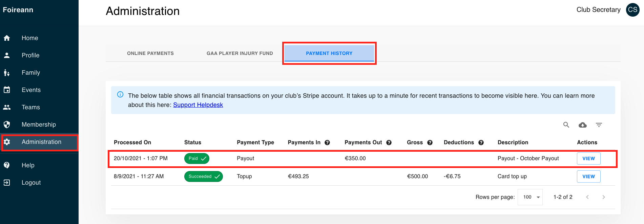
Task: Download table data via cloud icon
Action: (583, 125)
